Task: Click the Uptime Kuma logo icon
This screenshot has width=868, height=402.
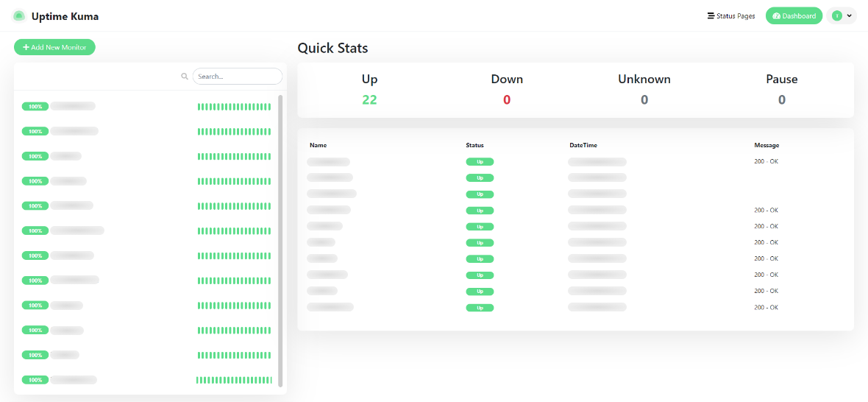Action: [x=19, y=15]
